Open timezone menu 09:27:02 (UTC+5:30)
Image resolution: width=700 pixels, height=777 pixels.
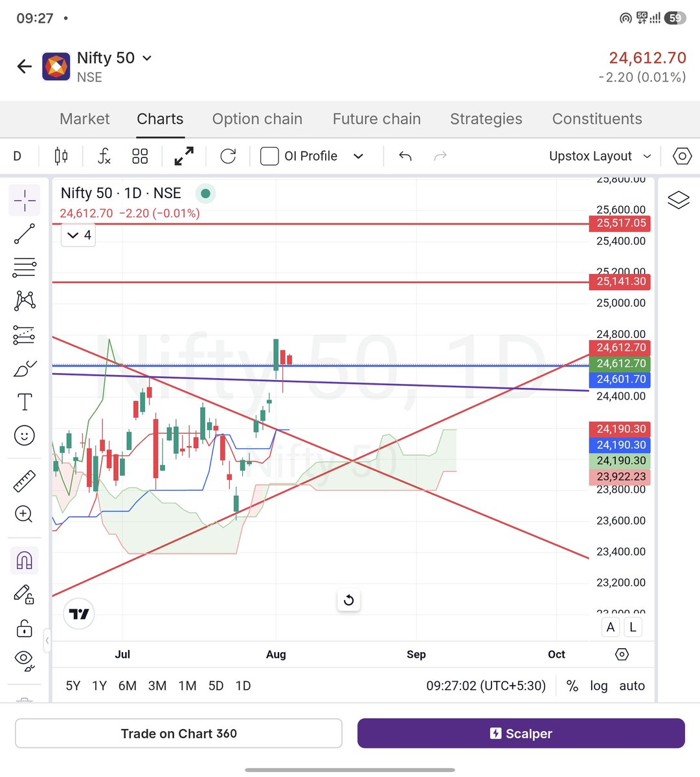coord(486,686)
